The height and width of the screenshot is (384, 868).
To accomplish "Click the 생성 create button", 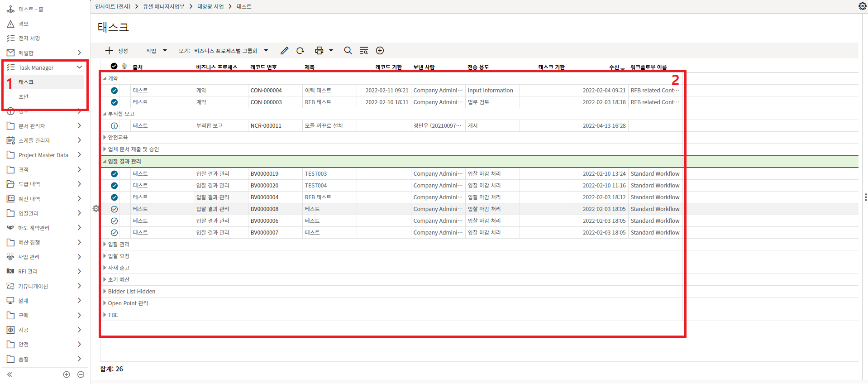I will click(117, 51).
